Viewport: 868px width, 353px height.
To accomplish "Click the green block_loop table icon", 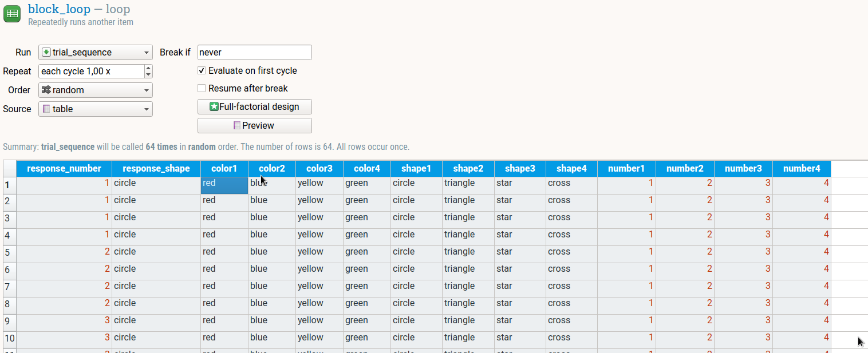I will pos(12,14).
